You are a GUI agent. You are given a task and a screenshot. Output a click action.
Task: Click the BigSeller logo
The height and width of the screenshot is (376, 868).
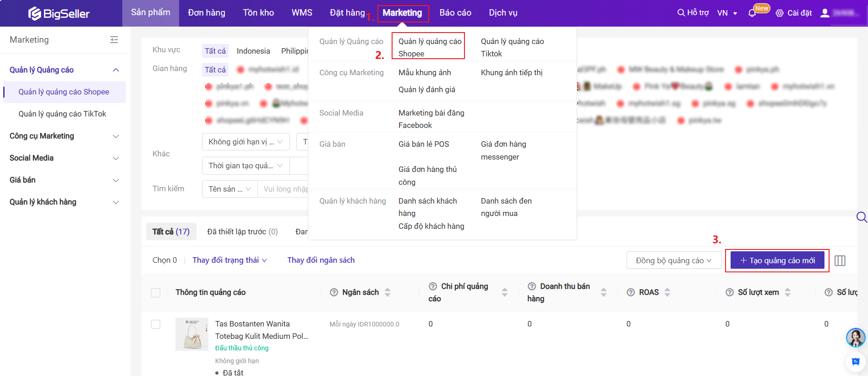pos(59,13)
